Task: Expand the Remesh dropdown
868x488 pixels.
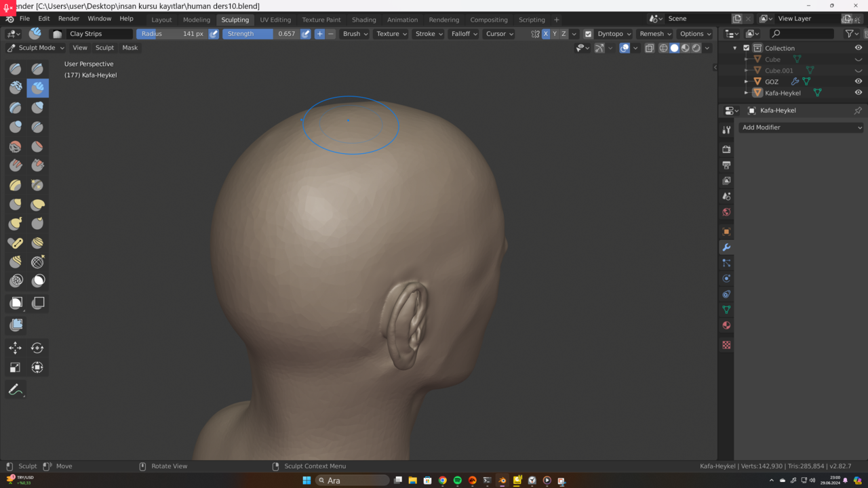Action: (655, 34)
